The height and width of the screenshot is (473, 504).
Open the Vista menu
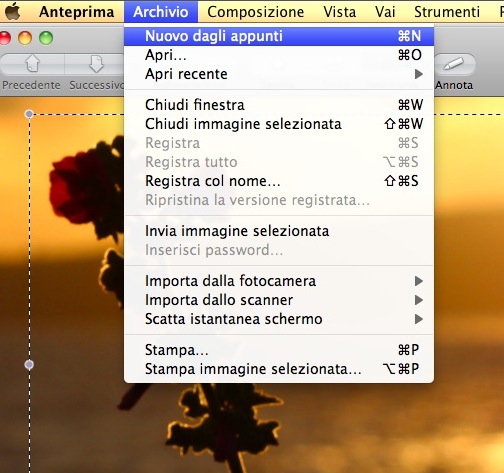[340, 12]
